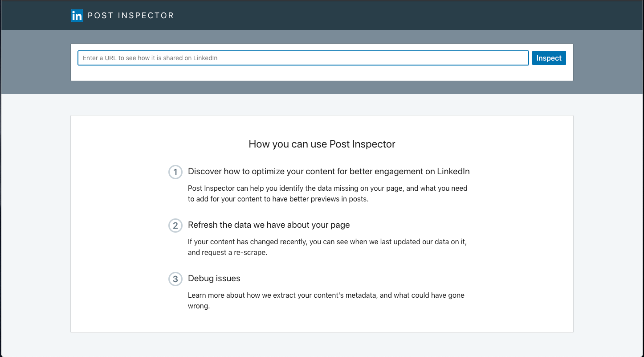The width and height of the screenshot is (644, 357).
Task: Click the circled number 1 step icon
Action: point(175,172)
